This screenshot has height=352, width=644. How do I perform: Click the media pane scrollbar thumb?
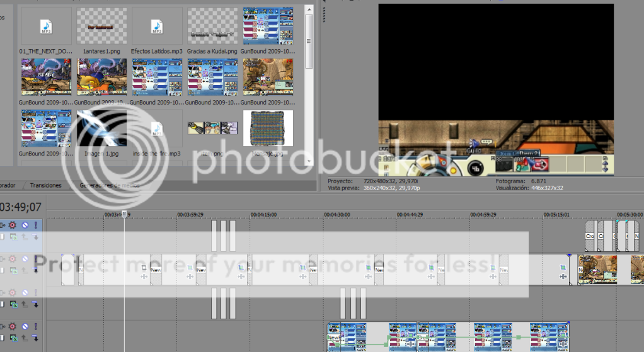tap(309, 41)
